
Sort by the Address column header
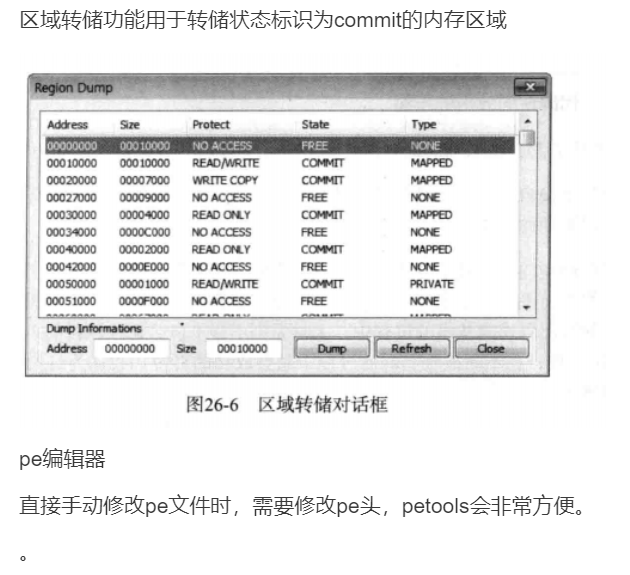68,125
